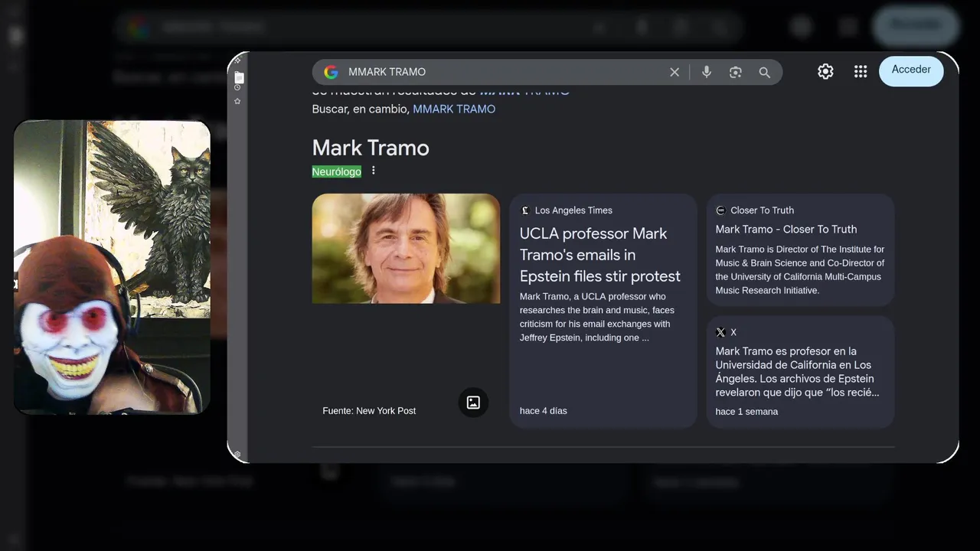Open the Mark Tramo portrait photo
Image resolution: width=980 pixels, height=551 pixels.
tap(406, 249)
